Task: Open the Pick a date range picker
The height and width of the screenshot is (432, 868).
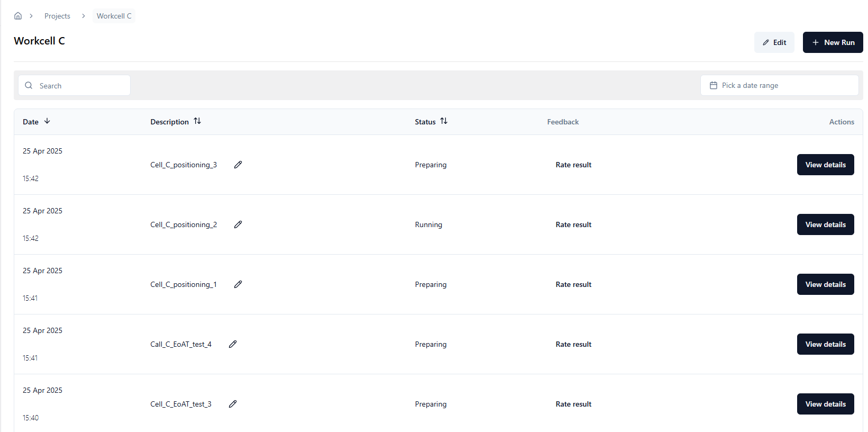Action: [x=780, y=85]
